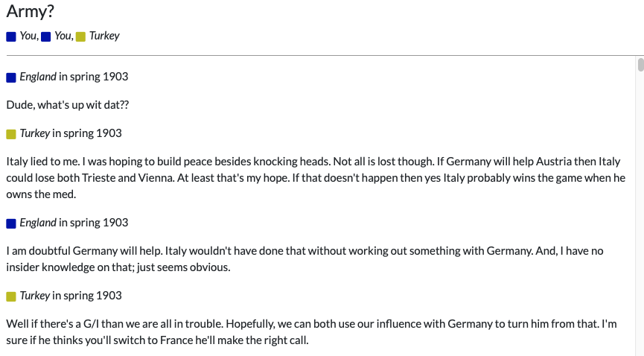
Task: Click yellow icon above "Italy lied to me" message
Action: point(11,134)
